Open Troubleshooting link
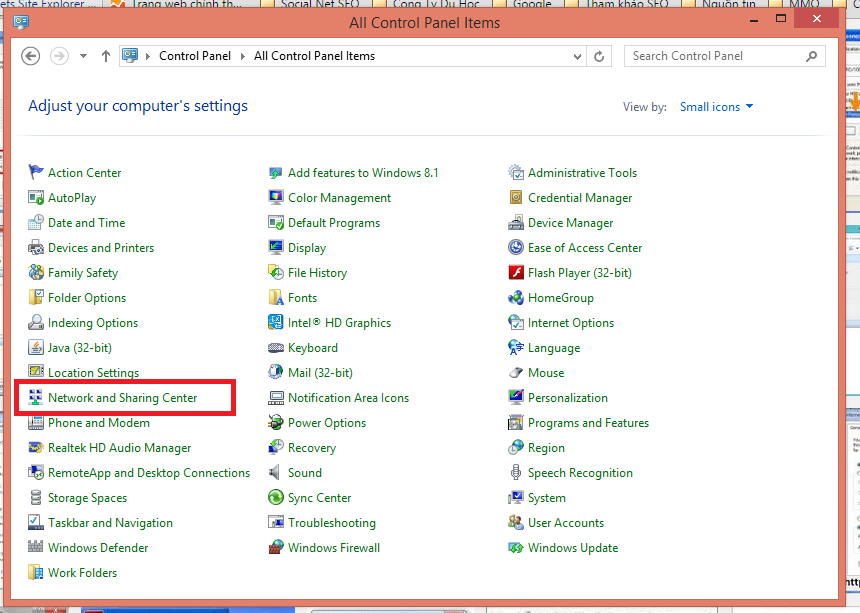860x613 pixels. 332,523
